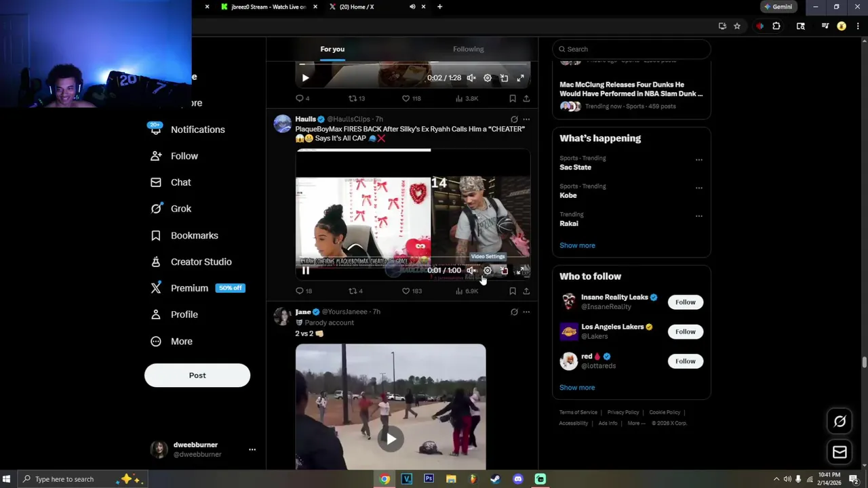Open a new browser tab

coord(439,7)
